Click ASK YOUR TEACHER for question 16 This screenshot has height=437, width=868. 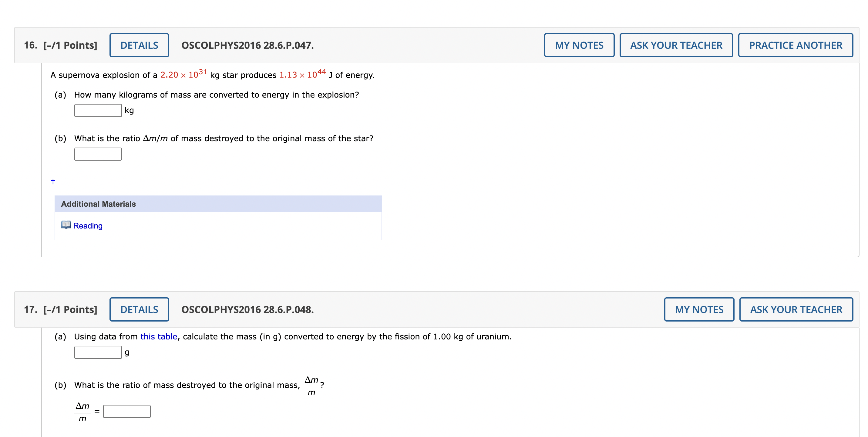[676, 45]
